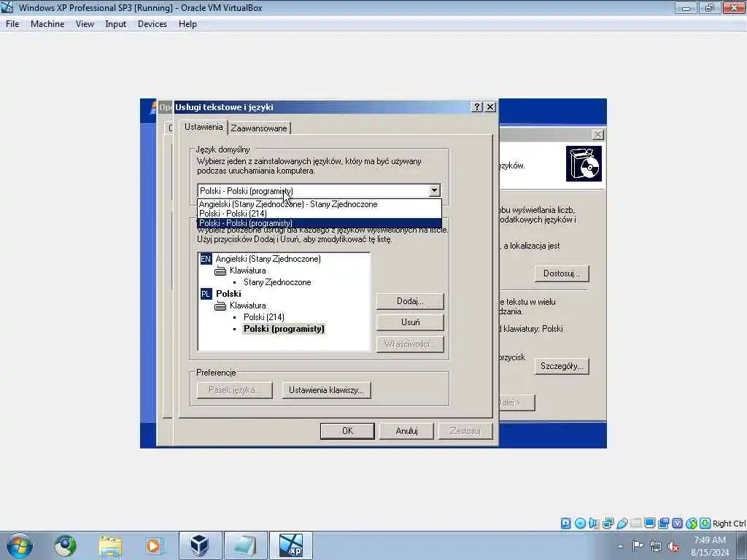Switch to VirtualBox Manager taskbar button
The image size is (747, 560).
200,545
